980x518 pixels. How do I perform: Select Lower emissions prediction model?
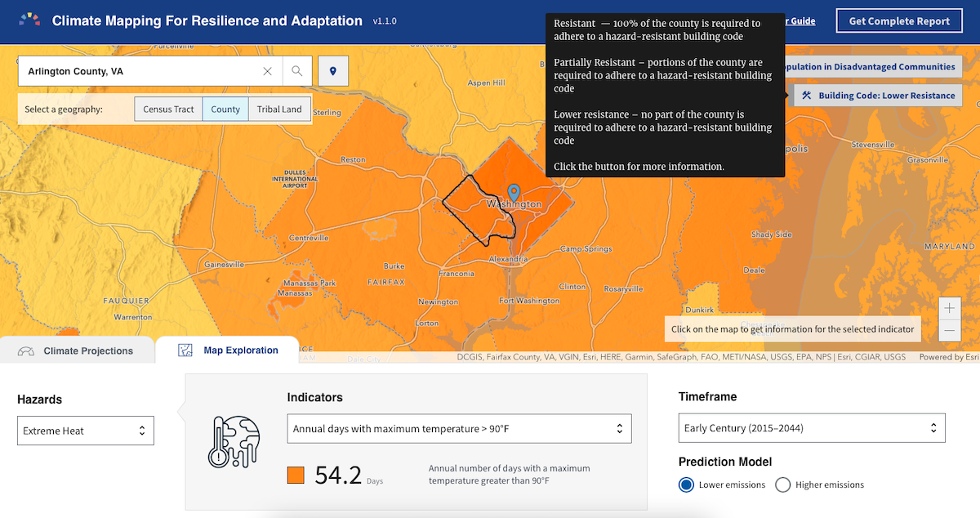(687, 485)
